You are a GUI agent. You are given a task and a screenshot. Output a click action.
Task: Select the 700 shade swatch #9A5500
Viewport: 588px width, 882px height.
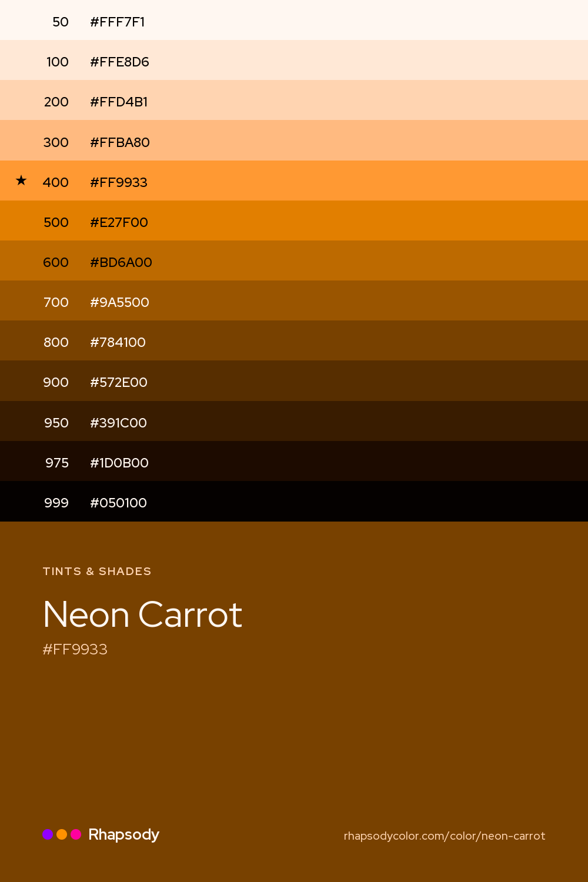(x=294, y=300)
